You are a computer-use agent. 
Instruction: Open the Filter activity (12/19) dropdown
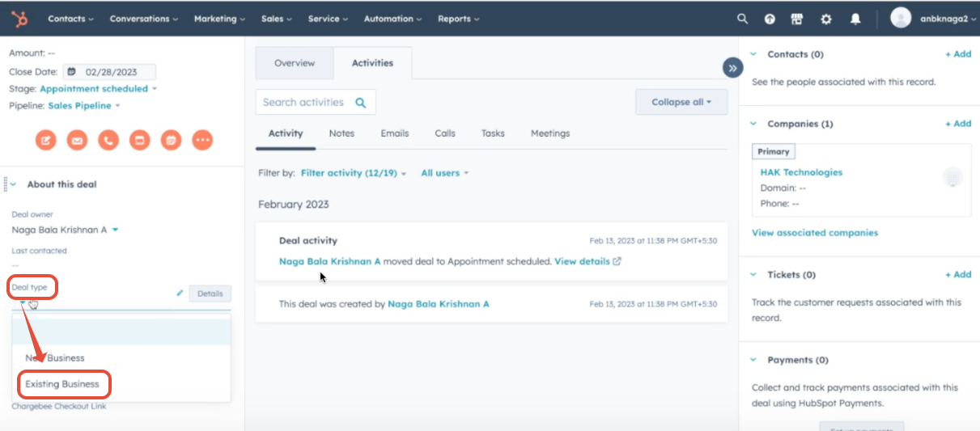click(x=354, y=173)
